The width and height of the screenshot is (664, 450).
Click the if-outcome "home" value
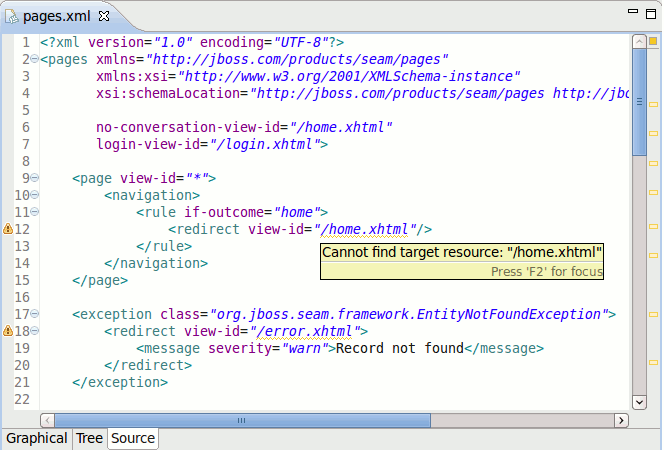[296, 212]
